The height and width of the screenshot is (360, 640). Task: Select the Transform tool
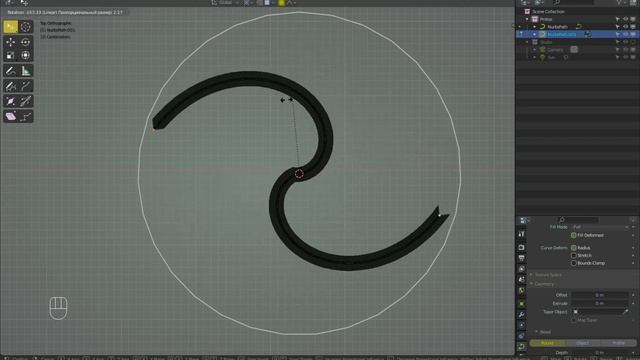(x=26, y=55)
